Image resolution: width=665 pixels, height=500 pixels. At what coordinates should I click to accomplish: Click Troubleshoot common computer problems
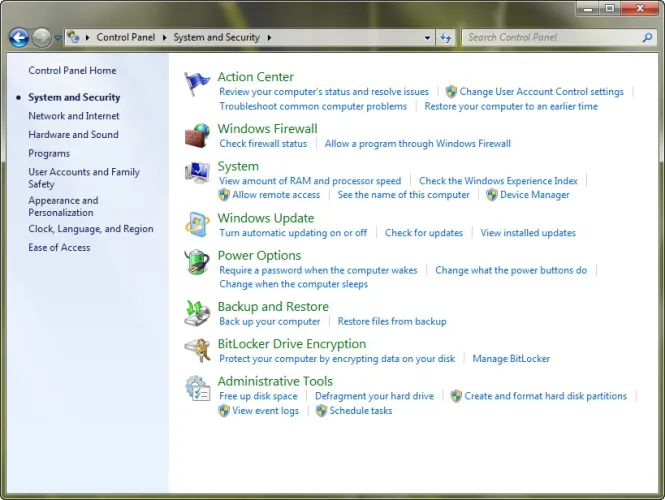point(313,106)
